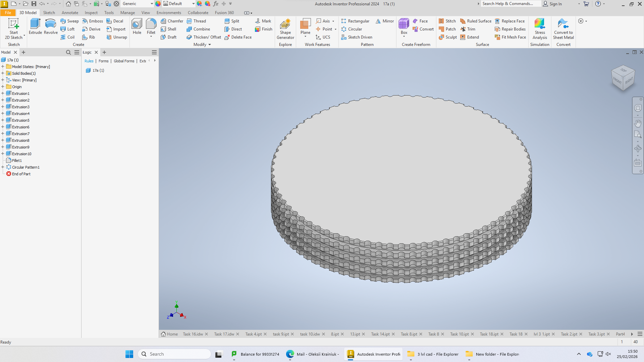Start a new 2D Sketch
This screenshot has height=362, width=644.
pos(14,29)
